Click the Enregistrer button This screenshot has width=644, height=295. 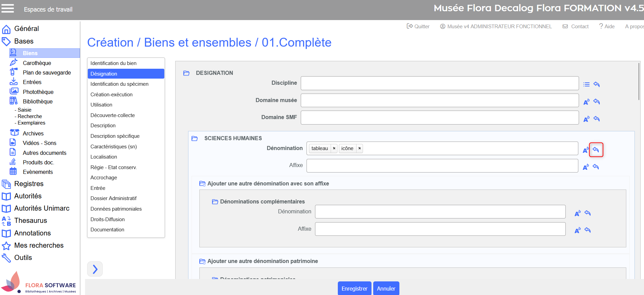(x=354, y=289)
